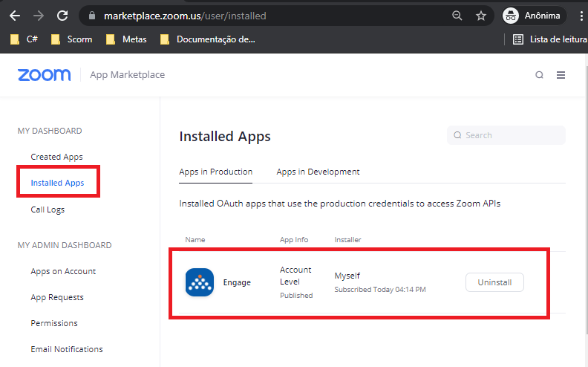Image resolution: width=588 pixels, height=367 pixels.
Task: Click the padlock site info icon
Action: [92, 16]
